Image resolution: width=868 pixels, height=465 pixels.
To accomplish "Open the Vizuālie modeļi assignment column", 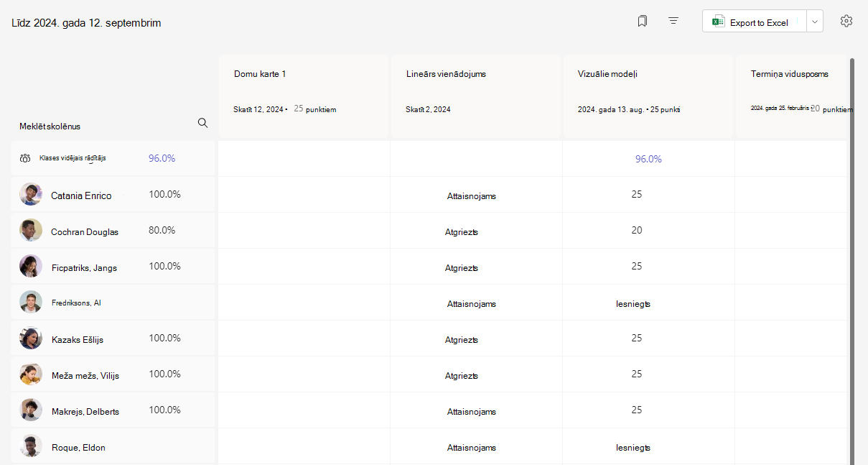I will point(648,96).
